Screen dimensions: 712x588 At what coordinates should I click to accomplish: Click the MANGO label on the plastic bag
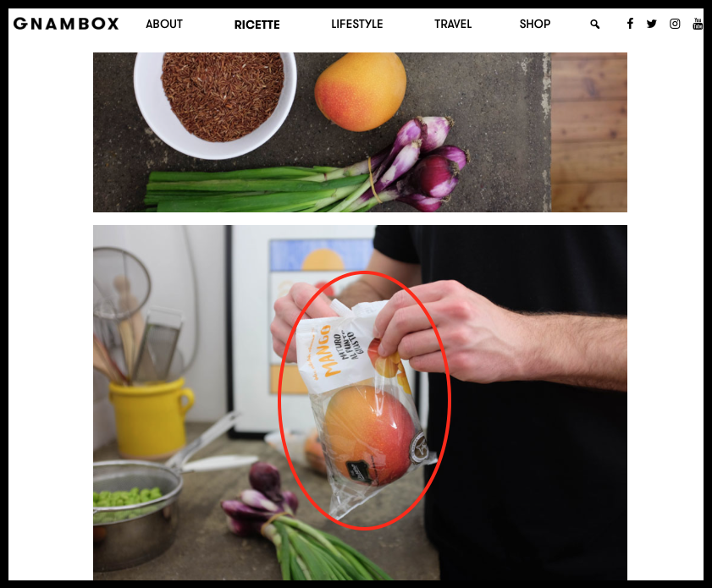(332, 350)
